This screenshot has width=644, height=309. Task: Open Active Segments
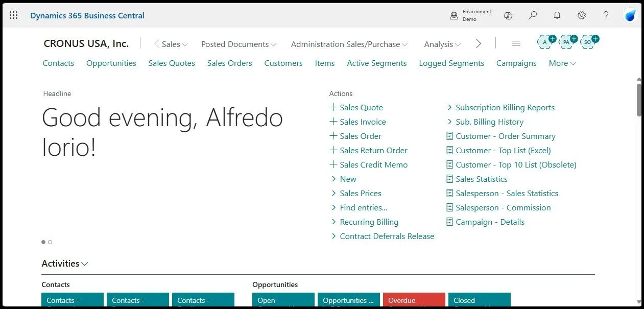(x=377, y=63)
